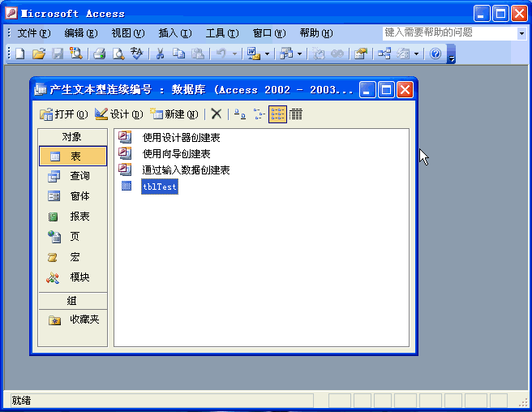The image size is (532, 412).
Task: Expand the New Object dropdown arrow
Action: pos(416,54)
